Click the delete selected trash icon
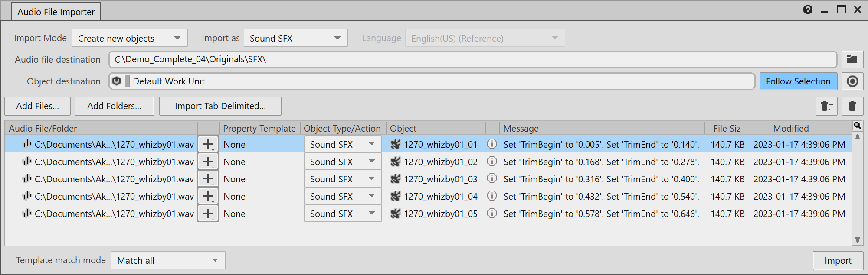 click(852, 107)
